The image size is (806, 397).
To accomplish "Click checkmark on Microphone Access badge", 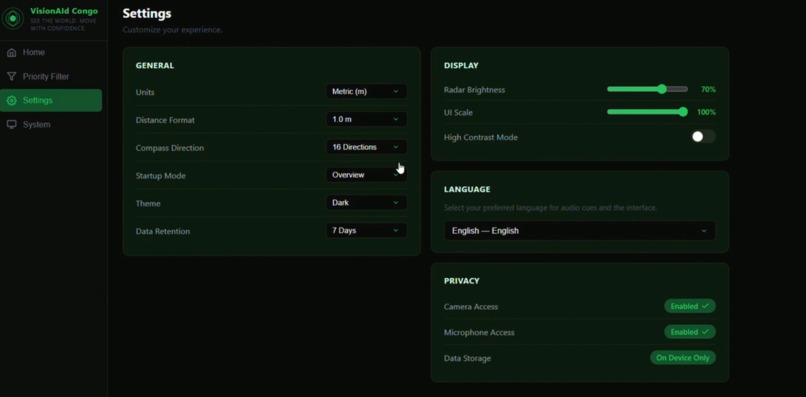I will point(705,332).
